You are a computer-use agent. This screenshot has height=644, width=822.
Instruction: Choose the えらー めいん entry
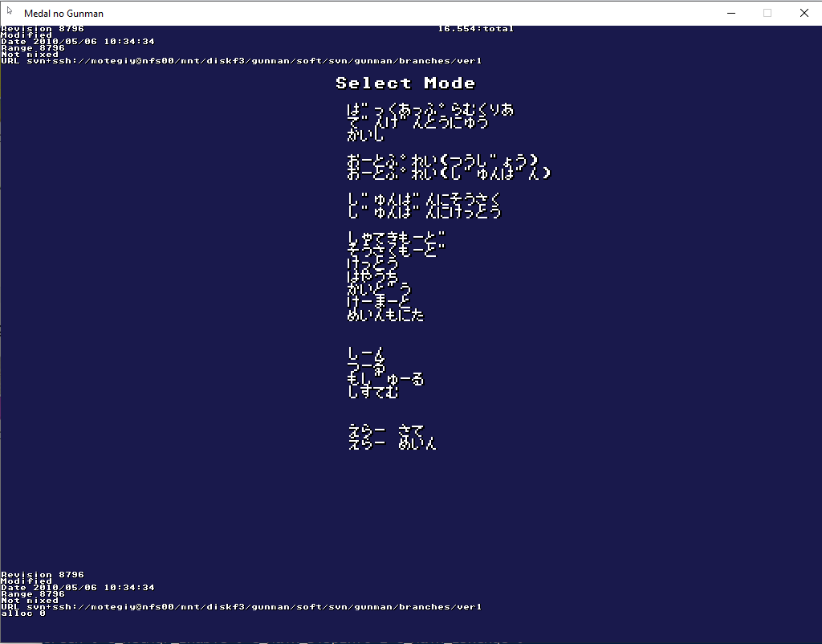coord(392,443)
